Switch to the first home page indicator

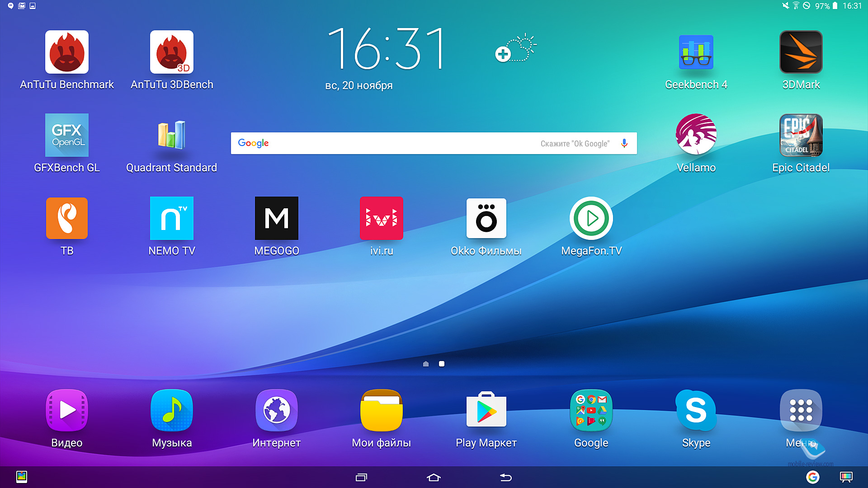tap(426, 364)
